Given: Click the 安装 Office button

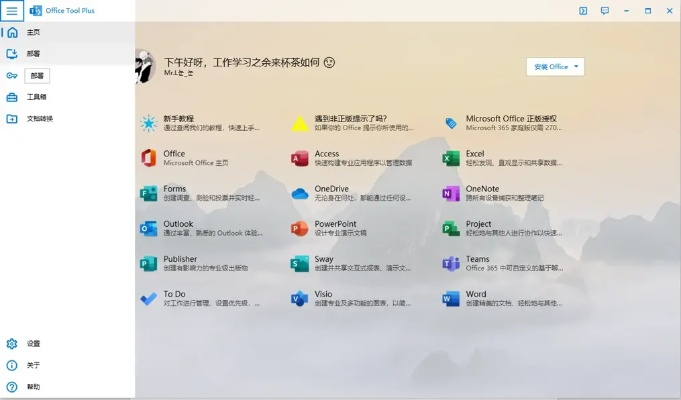Looking at the screenshot, I should 555,67.
